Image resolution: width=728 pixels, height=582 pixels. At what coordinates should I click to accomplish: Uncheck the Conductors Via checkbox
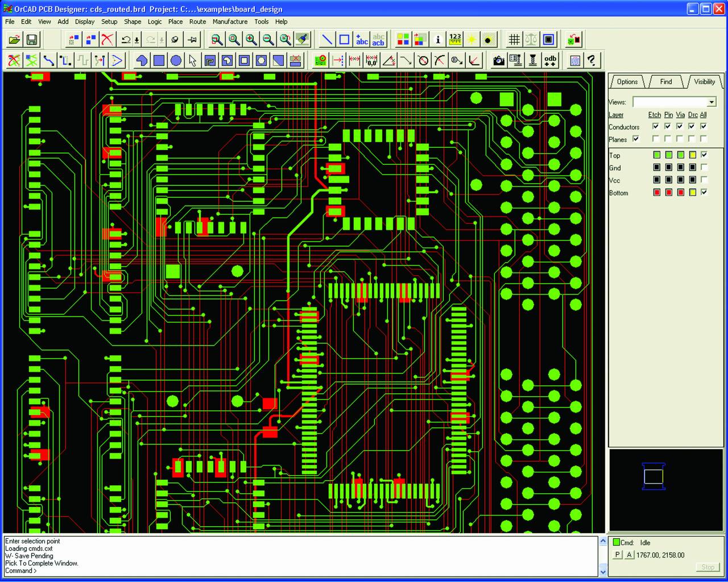pos(680,126)
